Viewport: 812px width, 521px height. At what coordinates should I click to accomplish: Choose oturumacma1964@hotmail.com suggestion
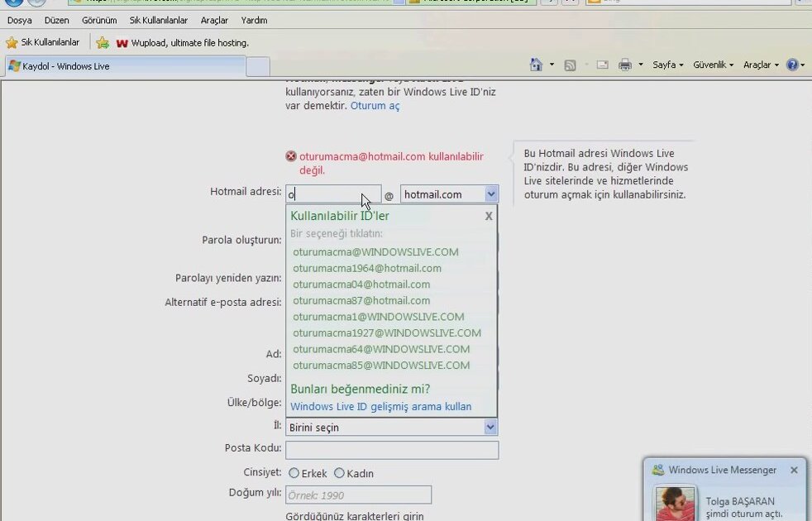[x=367, y=268]
